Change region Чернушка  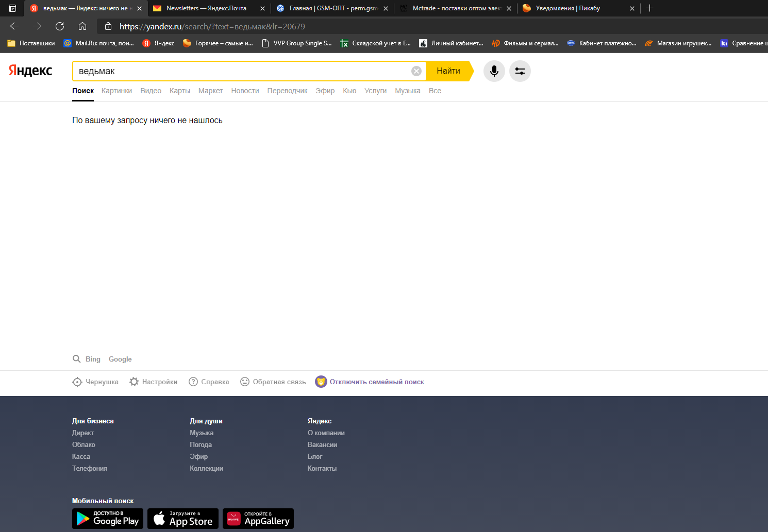point(95,382)
